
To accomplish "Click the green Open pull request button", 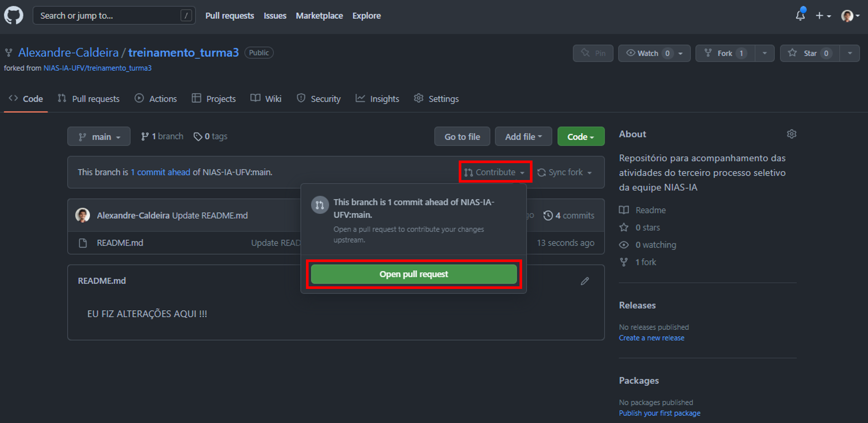I will (x=414, y=274).
